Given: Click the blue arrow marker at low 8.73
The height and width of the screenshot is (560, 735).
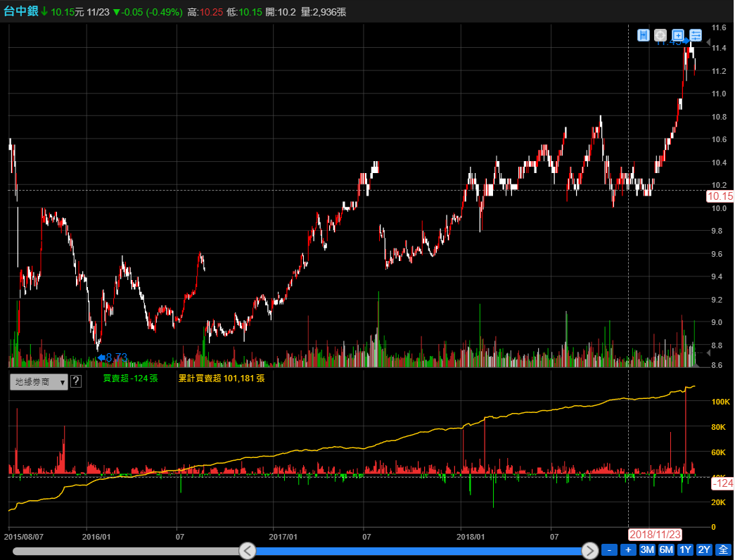Looking at the screenshot, I should 101,357.
